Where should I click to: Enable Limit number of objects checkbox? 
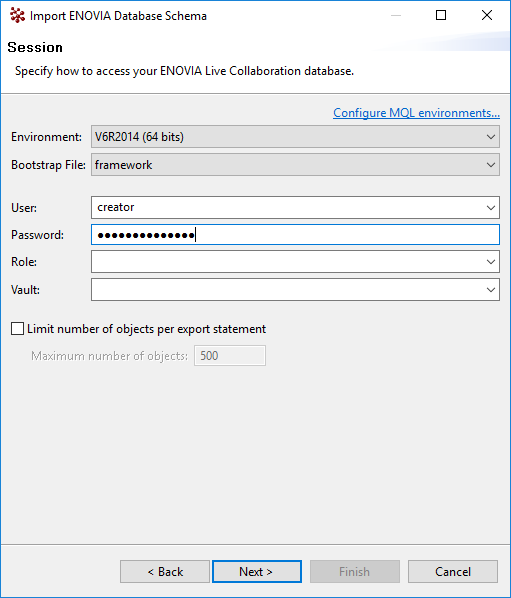[x=18, y=329]
